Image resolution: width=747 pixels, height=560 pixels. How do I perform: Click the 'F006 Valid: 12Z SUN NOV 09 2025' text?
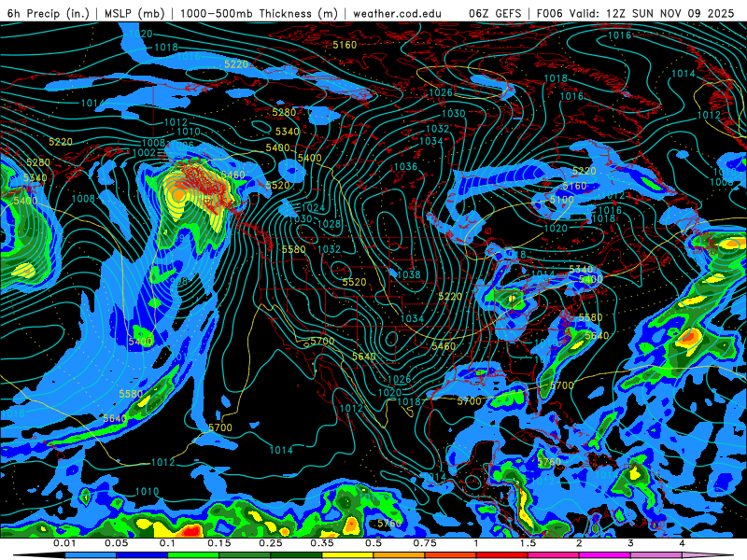tap(635, 13)
